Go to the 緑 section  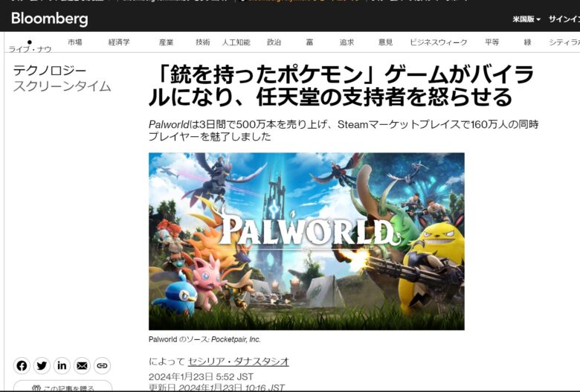pos(527,42)
